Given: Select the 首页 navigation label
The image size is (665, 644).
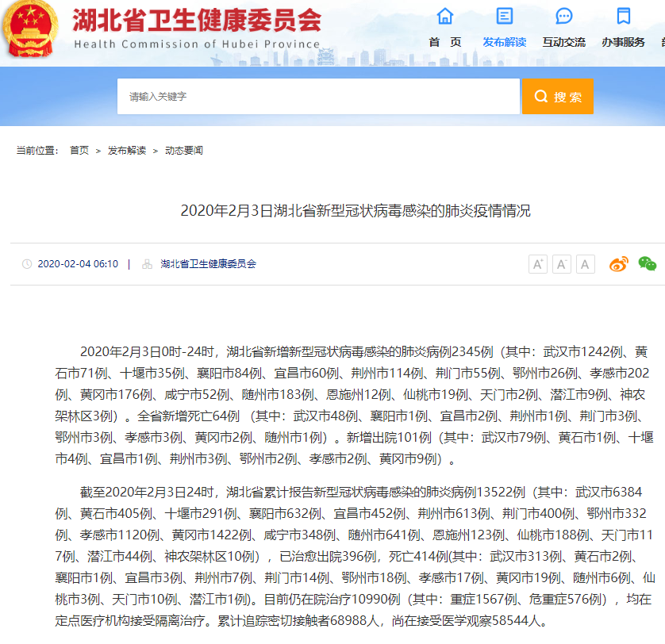Looking at the screenshot, I should click(445, 42).
